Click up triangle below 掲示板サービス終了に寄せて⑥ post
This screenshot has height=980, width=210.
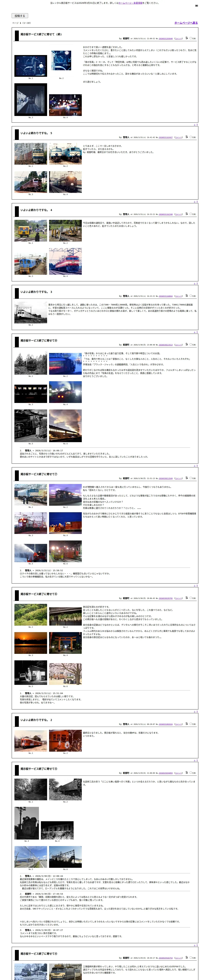tap(195, 711)
